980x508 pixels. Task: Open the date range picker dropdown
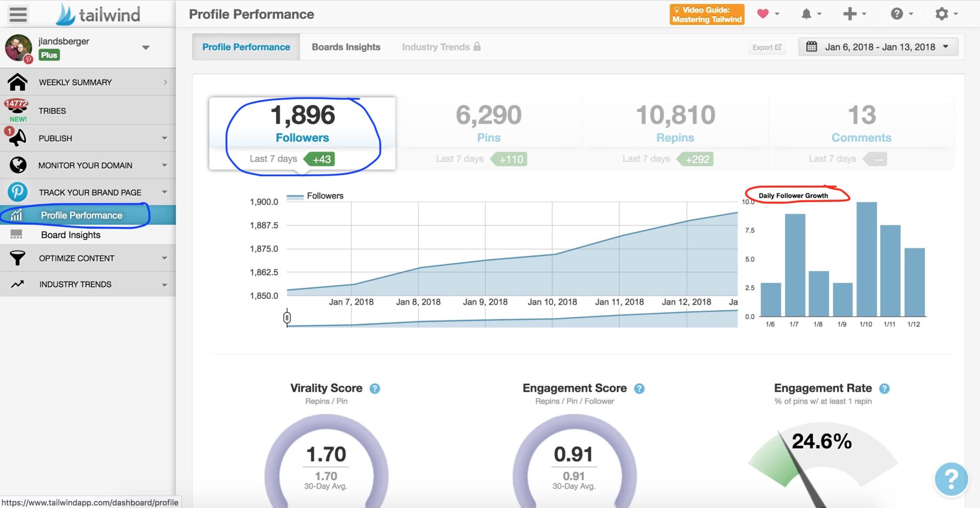pos(879,47)
